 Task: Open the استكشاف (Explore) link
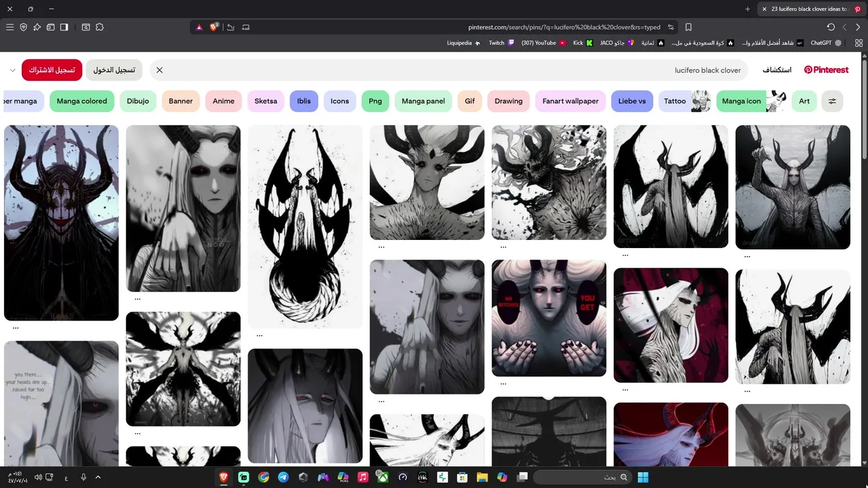point(777,70)
